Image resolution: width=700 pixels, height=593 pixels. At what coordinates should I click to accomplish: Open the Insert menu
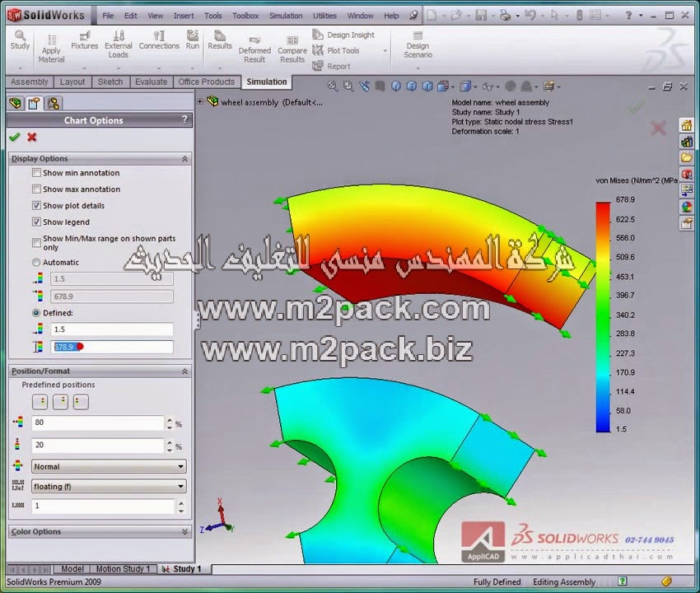(184, 16)
